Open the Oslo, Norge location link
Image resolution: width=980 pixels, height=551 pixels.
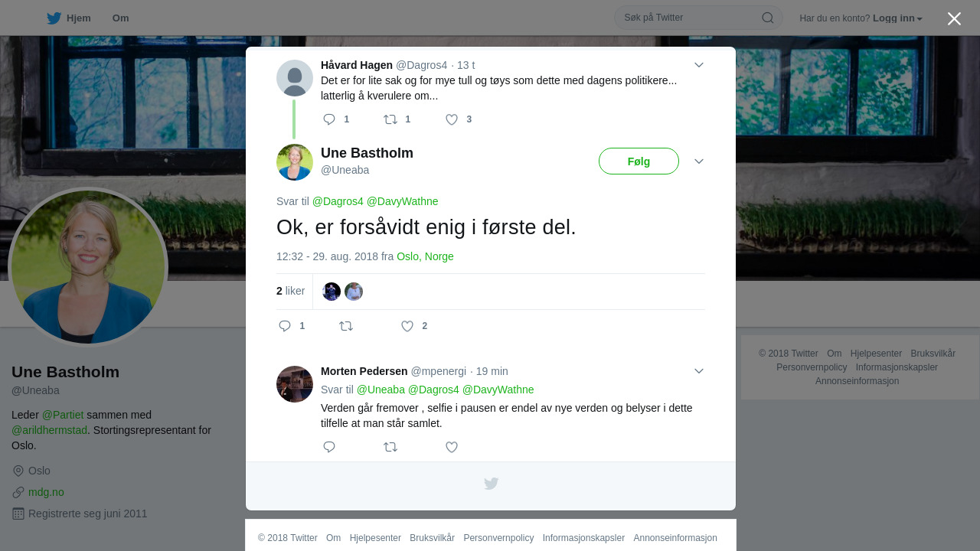(425, 256)
